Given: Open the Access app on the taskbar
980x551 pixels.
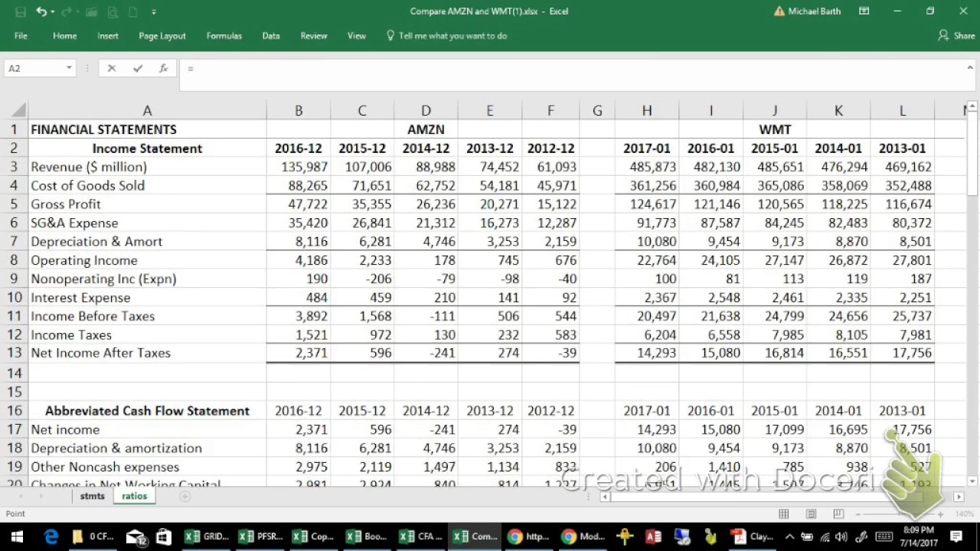Looking at the screenshot, I should click(x=653, y=536).
